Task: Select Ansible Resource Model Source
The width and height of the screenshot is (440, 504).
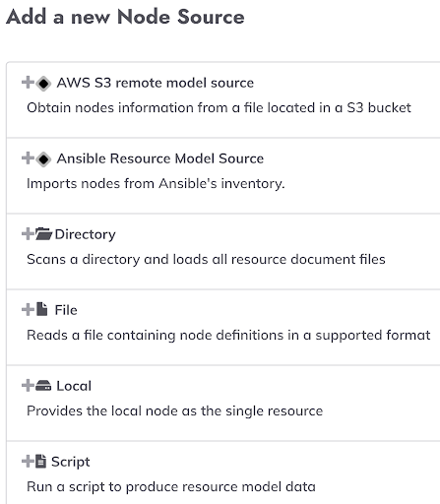Action: [160, 158]
